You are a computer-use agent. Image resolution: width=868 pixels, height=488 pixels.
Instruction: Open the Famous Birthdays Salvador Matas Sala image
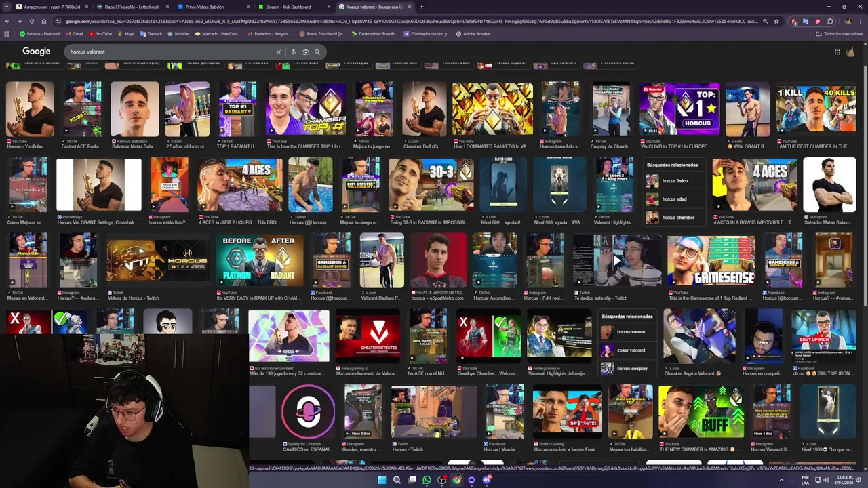pyautogui.click(x=134, y=109)
